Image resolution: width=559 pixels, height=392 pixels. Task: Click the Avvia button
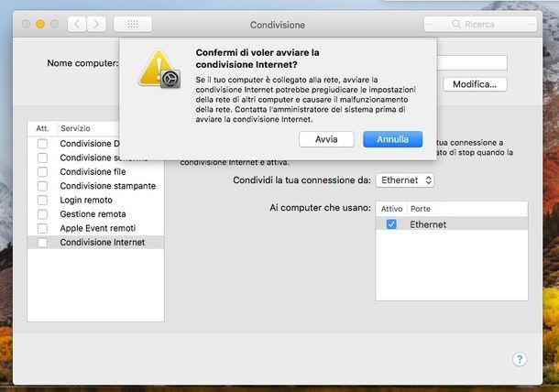pos(326,139)
